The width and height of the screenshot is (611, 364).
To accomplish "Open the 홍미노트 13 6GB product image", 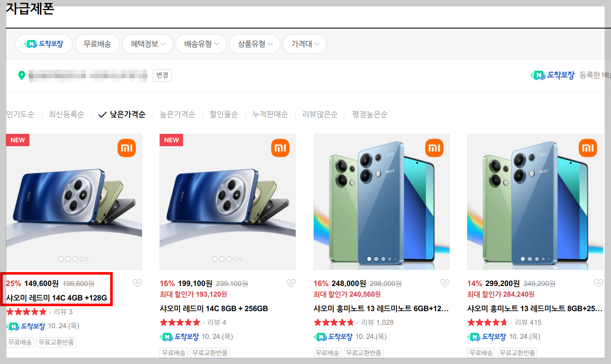I will (x=381, y=202).
